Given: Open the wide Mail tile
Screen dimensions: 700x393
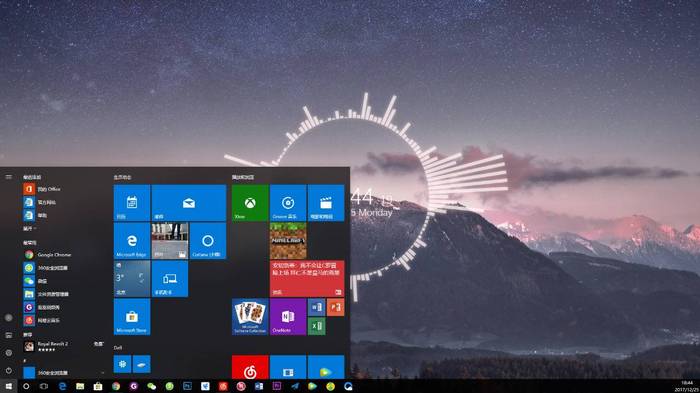Looking at the screenshot, I should 189,203.
